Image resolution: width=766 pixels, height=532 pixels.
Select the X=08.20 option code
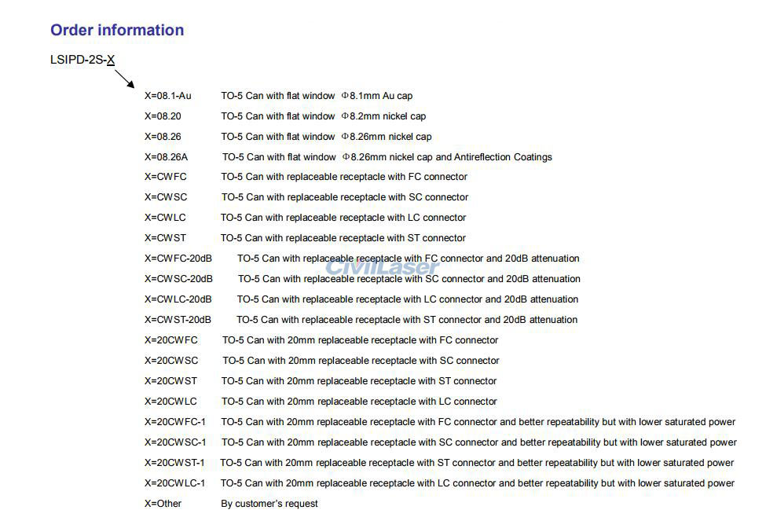pyautogui.click(x=163, y=116)
